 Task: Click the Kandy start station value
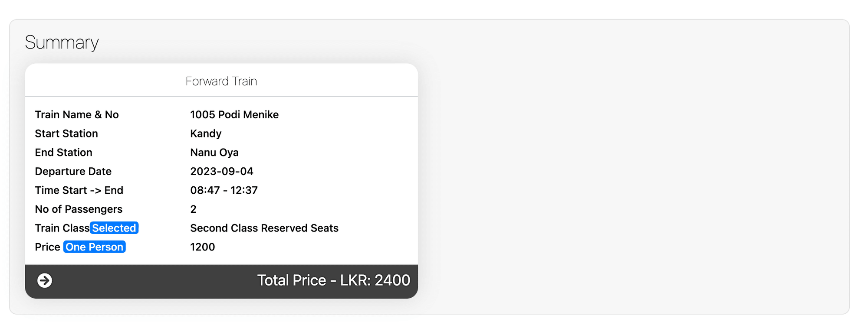pyautogui.click(x=206, y=133)
